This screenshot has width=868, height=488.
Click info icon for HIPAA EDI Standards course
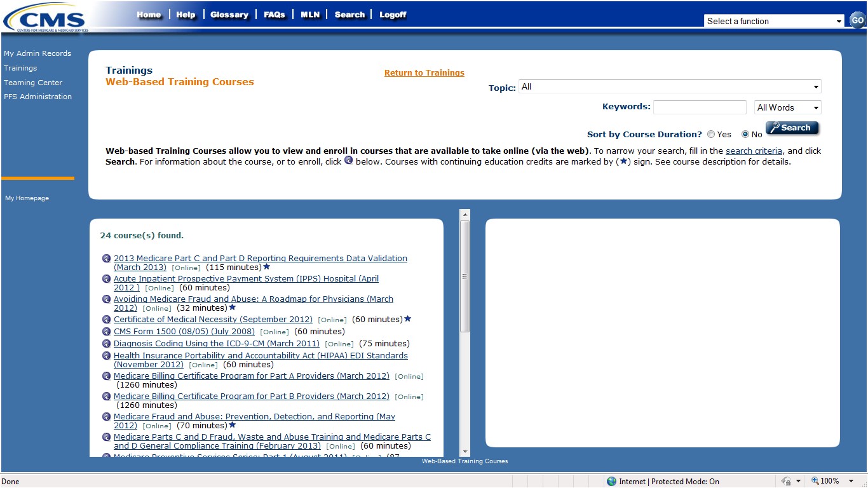coord(106,356)
